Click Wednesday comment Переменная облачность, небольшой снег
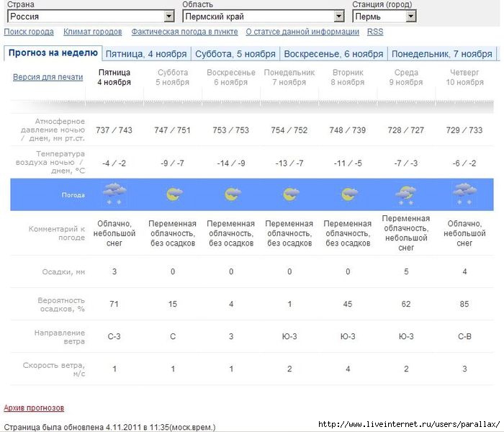This screenshot has width=504, height=432. tap(406, 233)
